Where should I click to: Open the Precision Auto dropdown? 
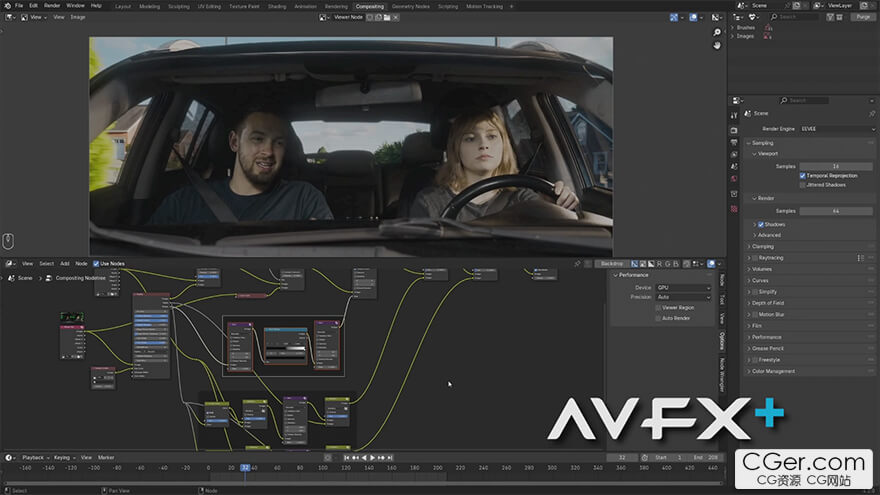[x=683, y=297]
